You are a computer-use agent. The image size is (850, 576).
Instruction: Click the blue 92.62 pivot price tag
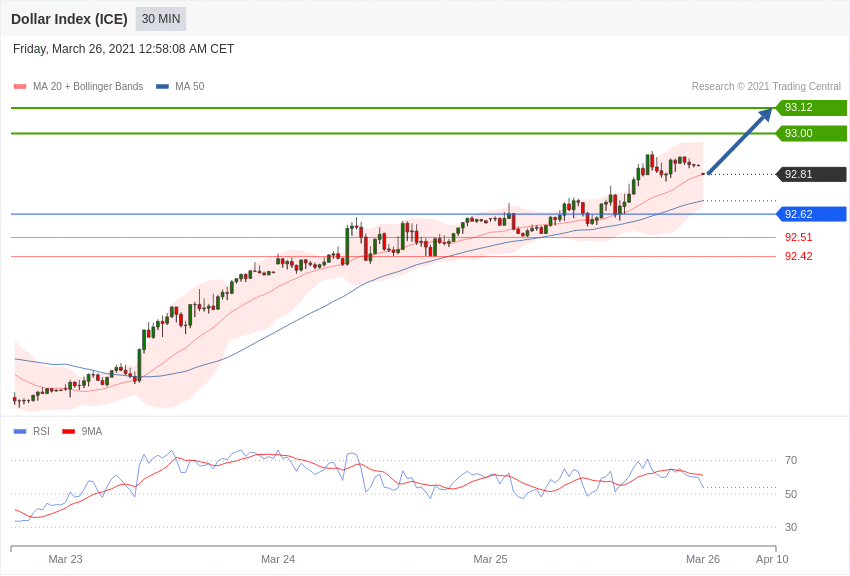point(811,214)
